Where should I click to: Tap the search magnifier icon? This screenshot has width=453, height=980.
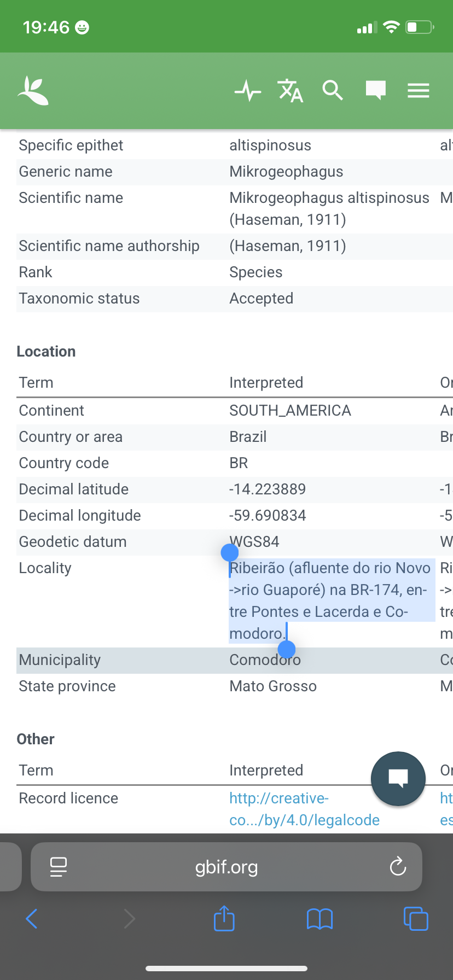pyautogui.click(x=332, y=91)
